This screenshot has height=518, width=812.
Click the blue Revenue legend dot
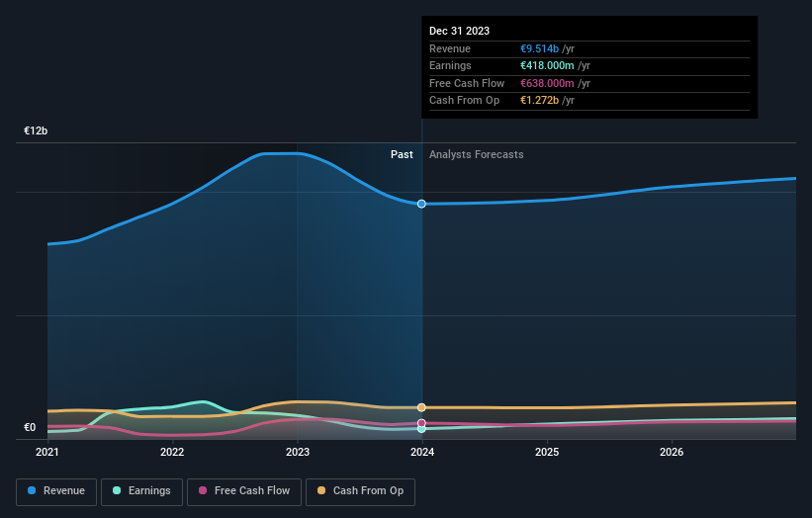pos(32,490)
